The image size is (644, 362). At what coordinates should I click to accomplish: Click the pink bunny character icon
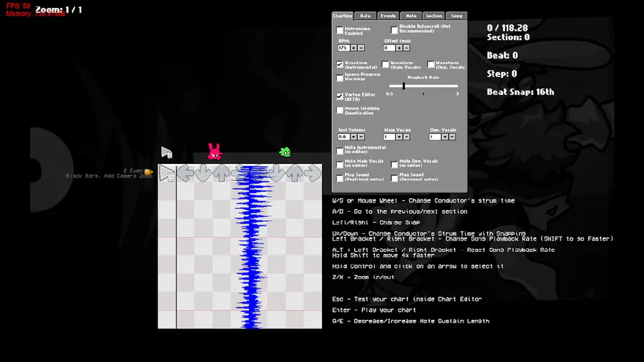point(215,152)
